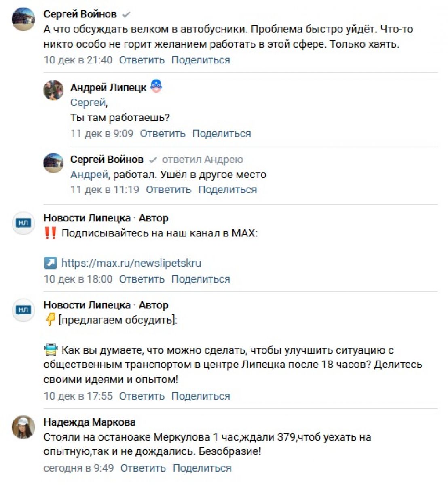448x485 pixels.
Task: Open Новости Липецка avatar beside MAX channel post
Action: pyautogui.click(x=23, y=223)
